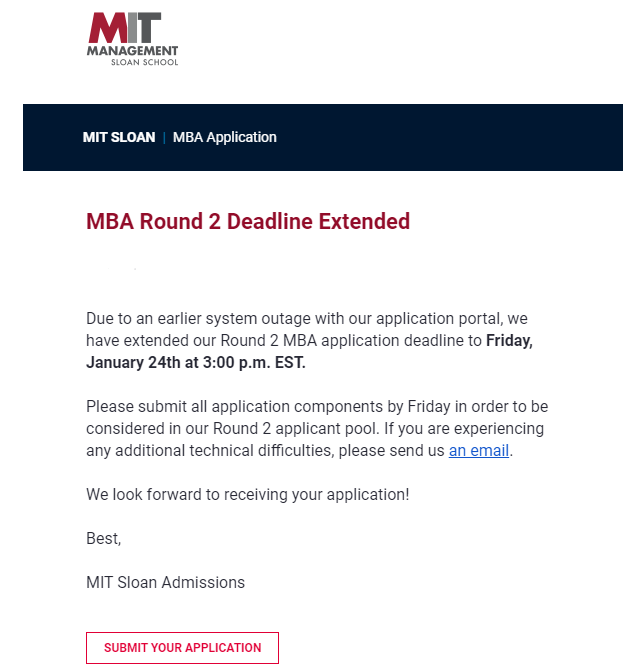643x669 pixels.
Task: Click 'Please submit all application components' sentence
Action: (x=230, y=407)
